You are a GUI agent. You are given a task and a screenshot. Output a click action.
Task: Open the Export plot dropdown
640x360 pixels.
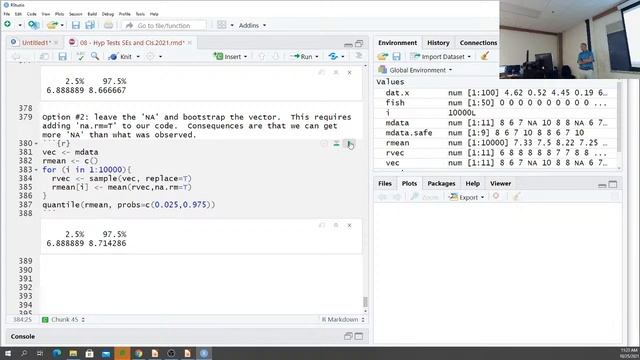point(467,197)
